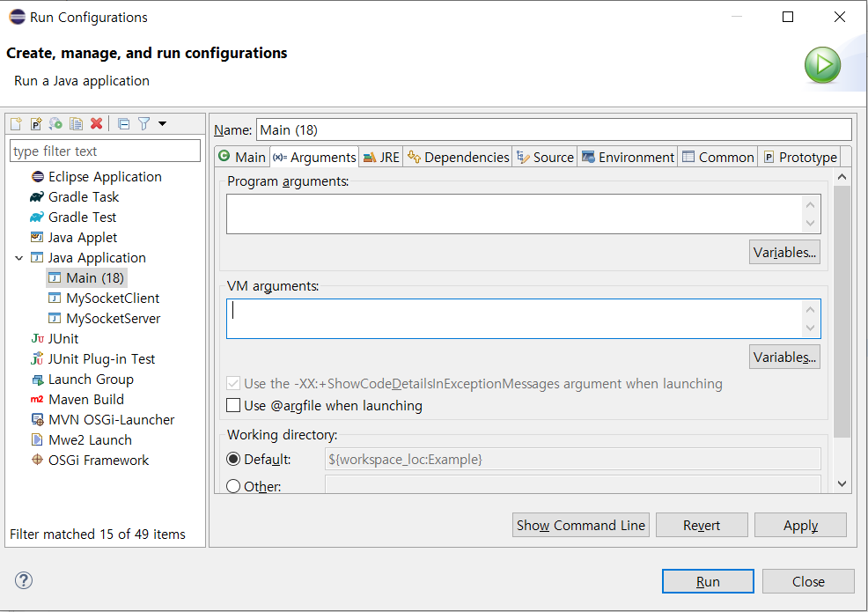Screen dimensions: 868x612
Task: Click Arguments panel scrollbar up arrow
Action: pyautogui.click(x=842, y=177)
